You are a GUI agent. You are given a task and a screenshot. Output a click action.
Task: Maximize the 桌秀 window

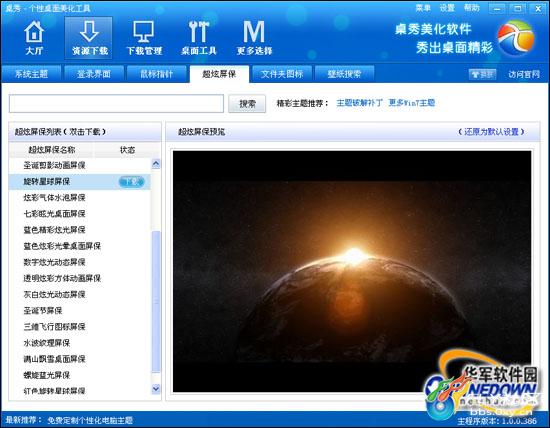pos(517,8)
